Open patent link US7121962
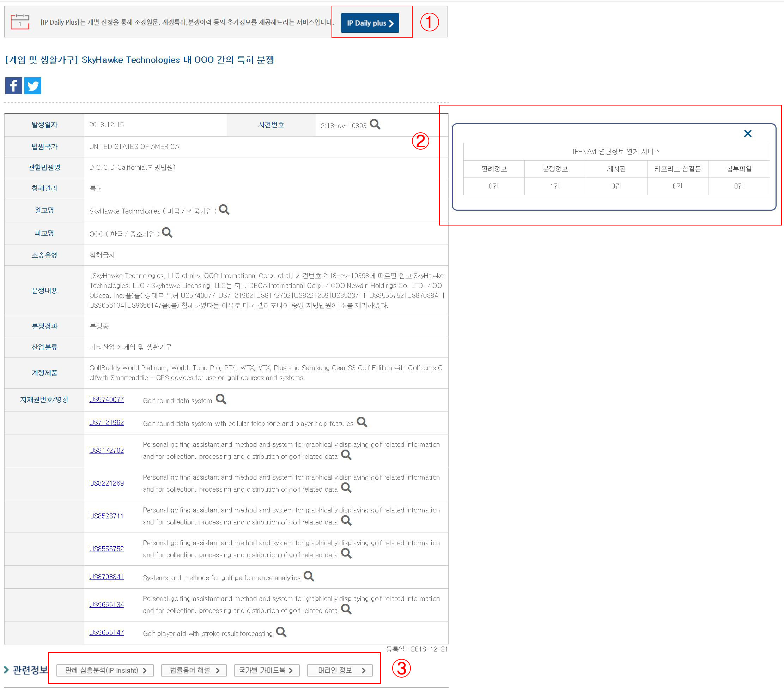Image resolution: width=784 pixels, height=691 pixels. tap(107, 423)
